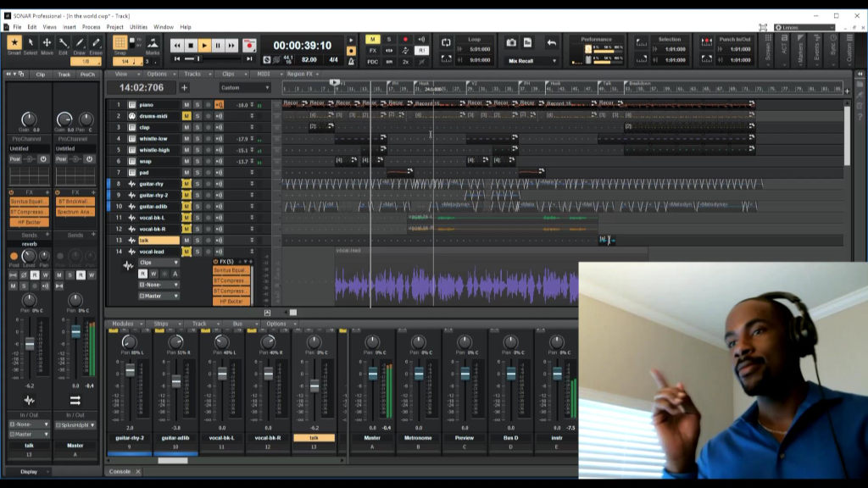
Task: Unmute the guitar-rhy track
Action: point(186,184)
